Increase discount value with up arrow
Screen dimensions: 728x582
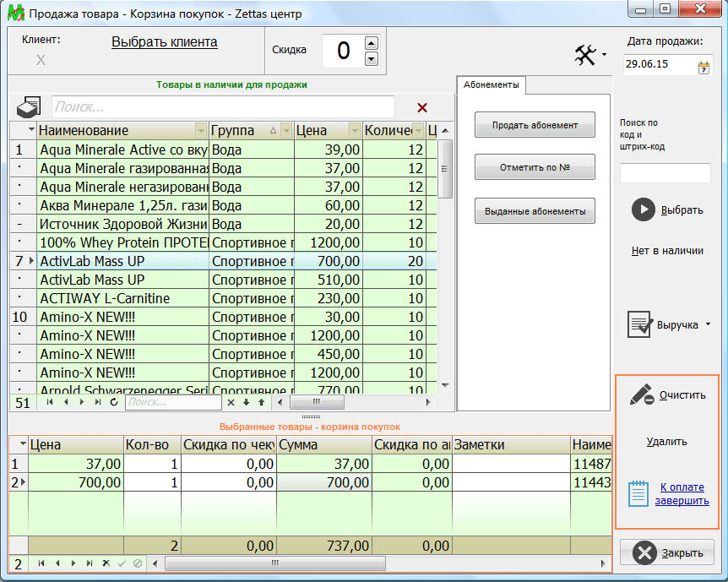coord(371,43)
